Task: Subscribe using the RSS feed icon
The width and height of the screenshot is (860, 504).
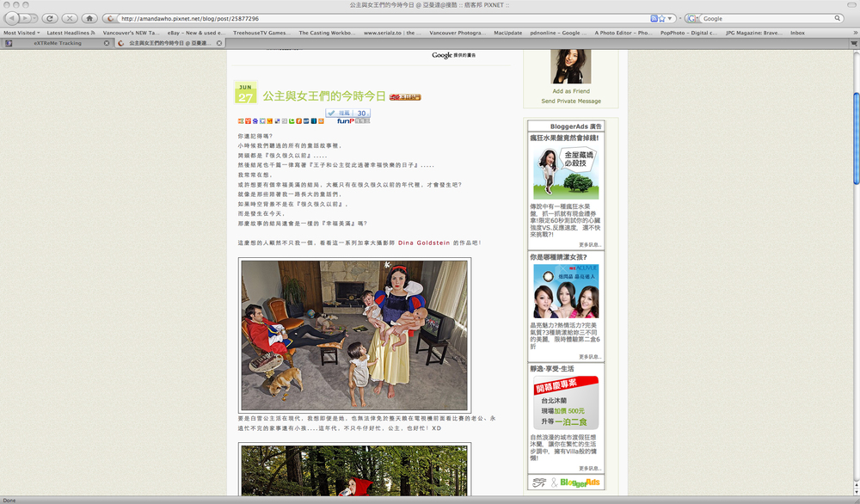Action: (654, 19)
